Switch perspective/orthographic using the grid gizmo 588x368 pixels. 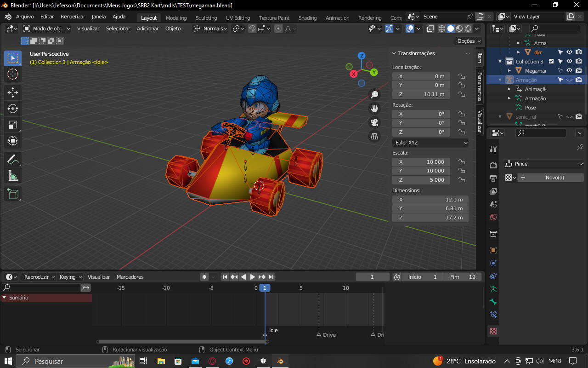[x=374, y=136]
